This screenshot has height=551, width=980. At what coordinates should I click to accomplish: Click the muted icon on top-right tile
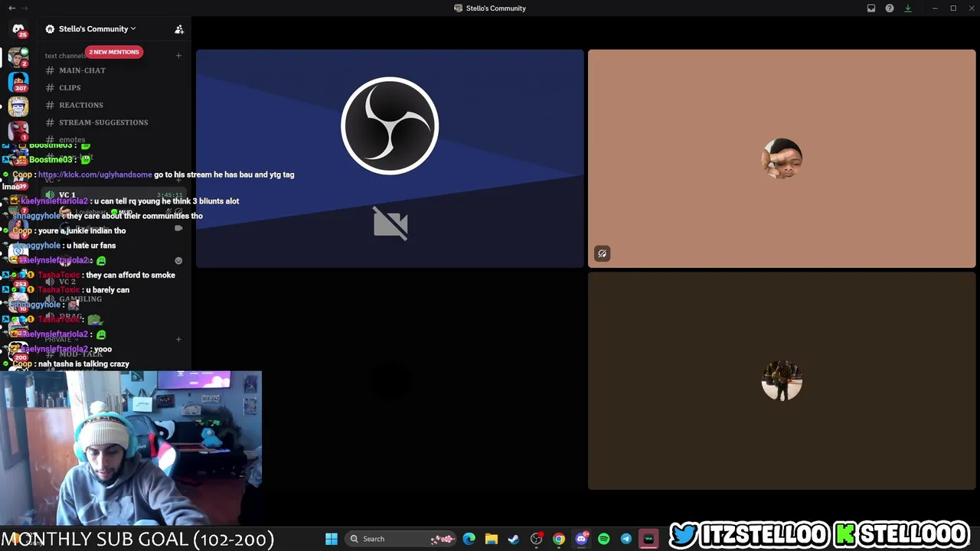tap(602, 253)
